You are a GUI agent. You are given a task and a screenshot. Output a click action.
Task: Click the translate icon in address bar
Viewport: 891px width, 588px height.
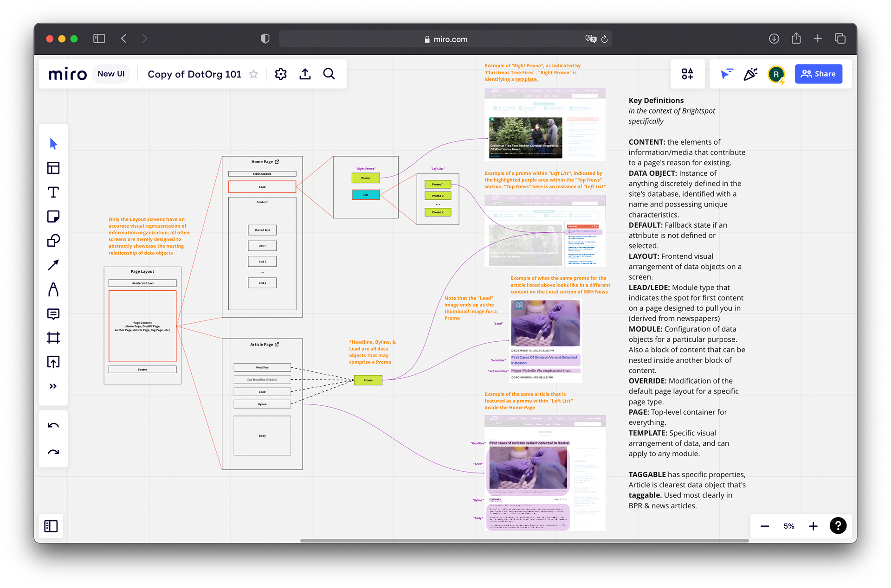(590, 39)
